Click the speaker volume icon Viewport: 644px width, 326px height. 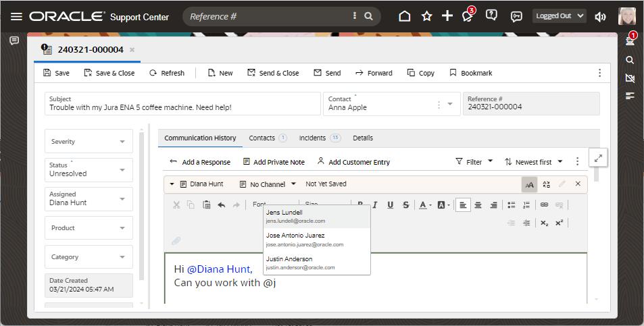pos(601,16)
